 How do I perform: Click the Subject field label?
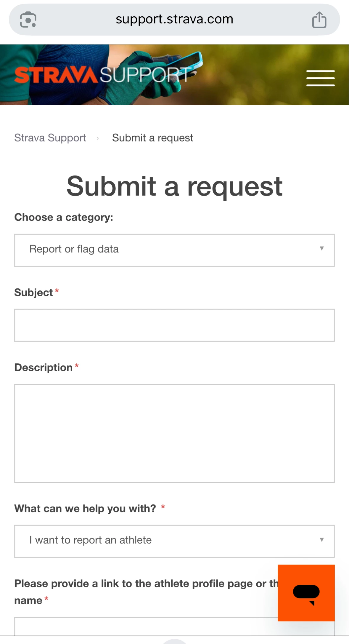(33, 293)
